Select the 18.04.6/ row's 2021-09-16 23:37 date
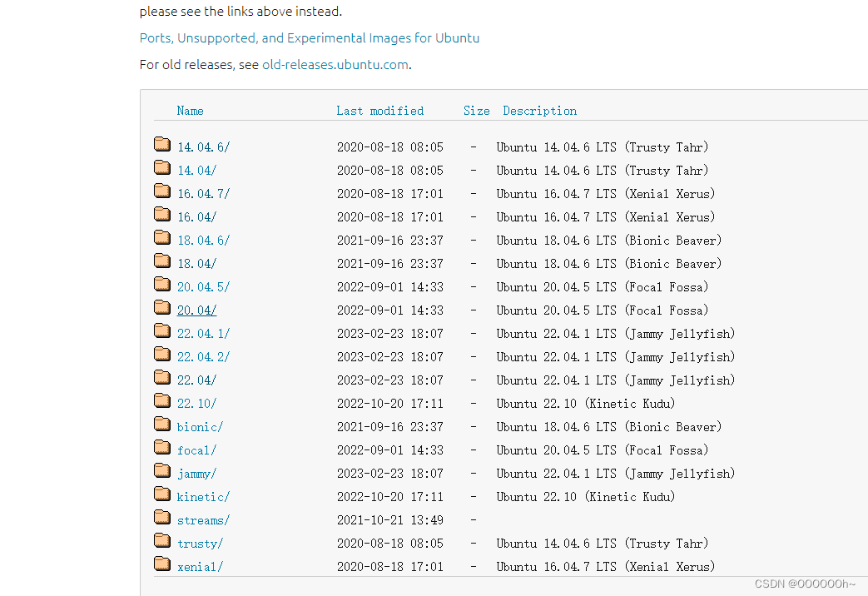Screen dimensions: 868x596 [x=390, y=241]
